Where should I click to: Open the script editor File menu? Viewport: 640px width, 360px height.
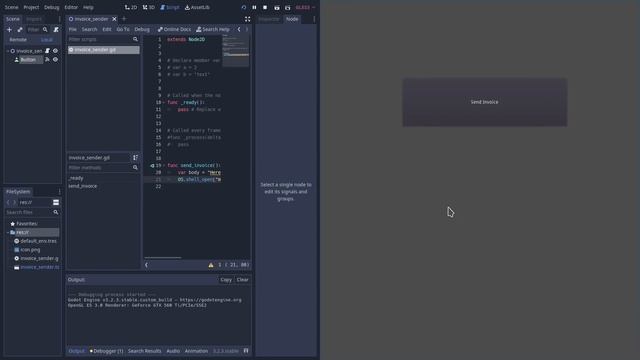(x=73, y=29)
